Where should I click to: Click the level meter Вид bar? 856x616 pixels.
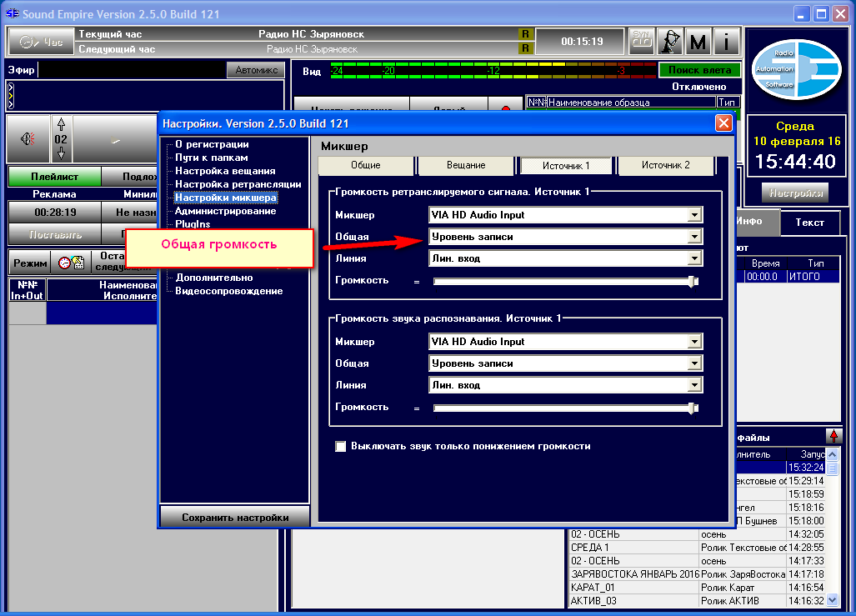coord(493,71)
